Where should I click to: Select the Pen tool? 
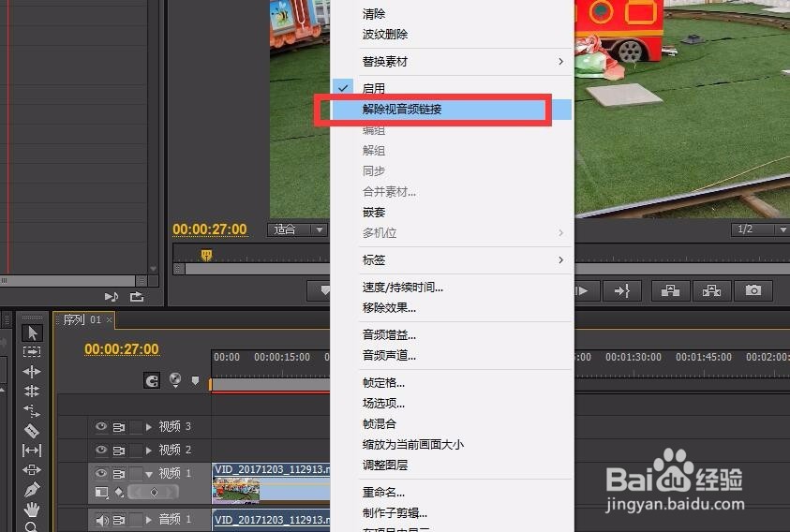[32, 489]
